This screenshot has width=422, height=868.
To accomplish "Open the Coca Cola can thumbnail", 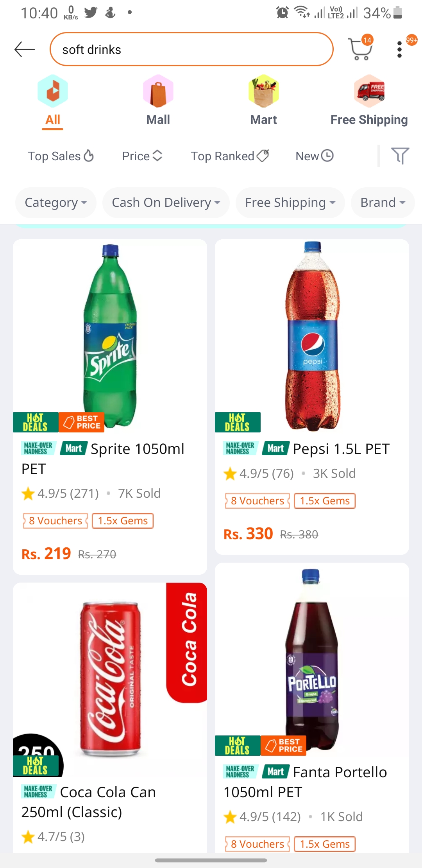I will click(110, 680).
